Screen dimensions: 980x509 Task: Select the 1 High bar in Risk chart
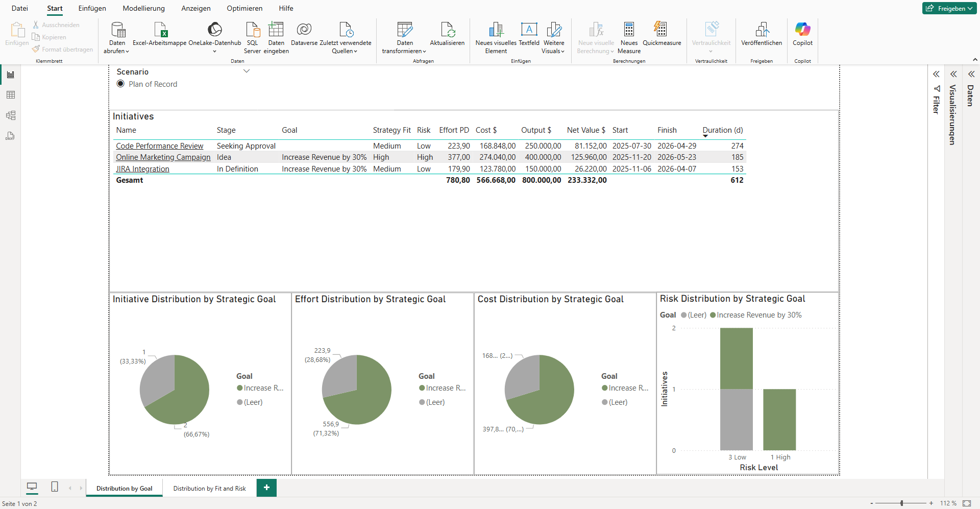pos(779,420)
